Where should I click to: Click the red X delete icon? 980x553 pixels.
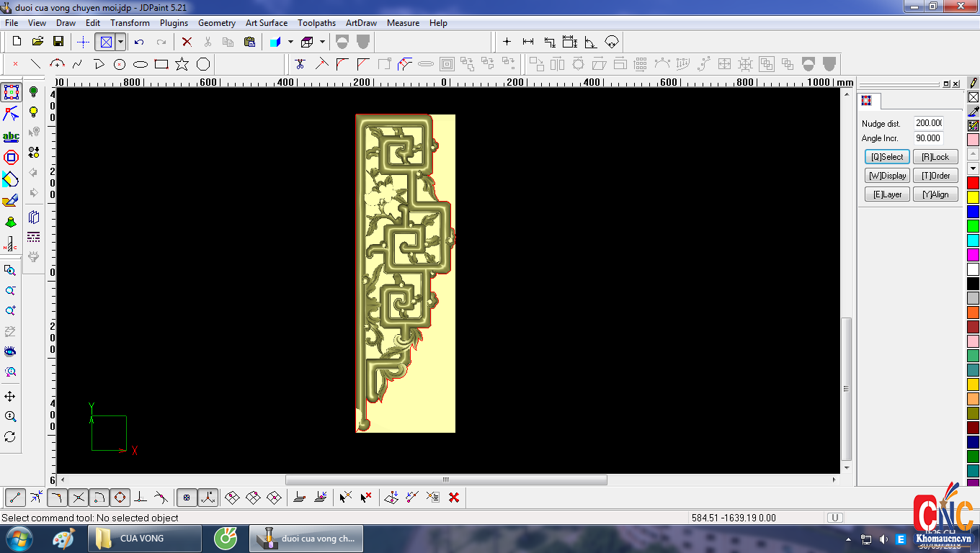[x=187, y=42]
